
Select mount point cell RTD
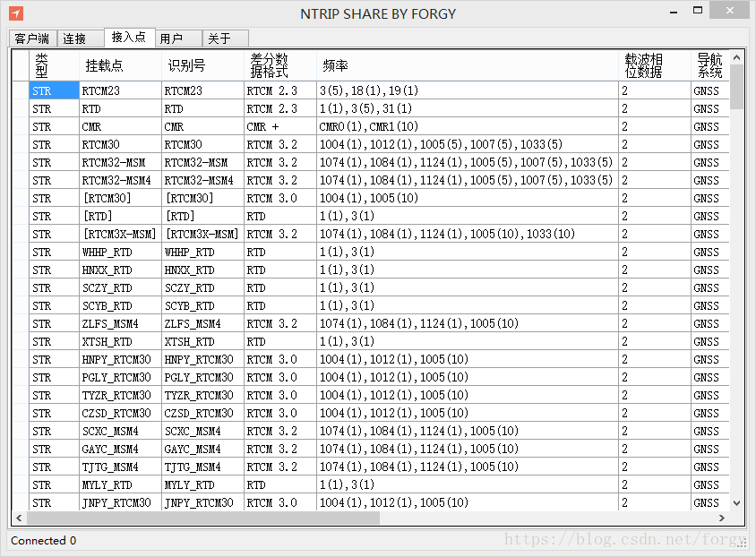(120, 109)
